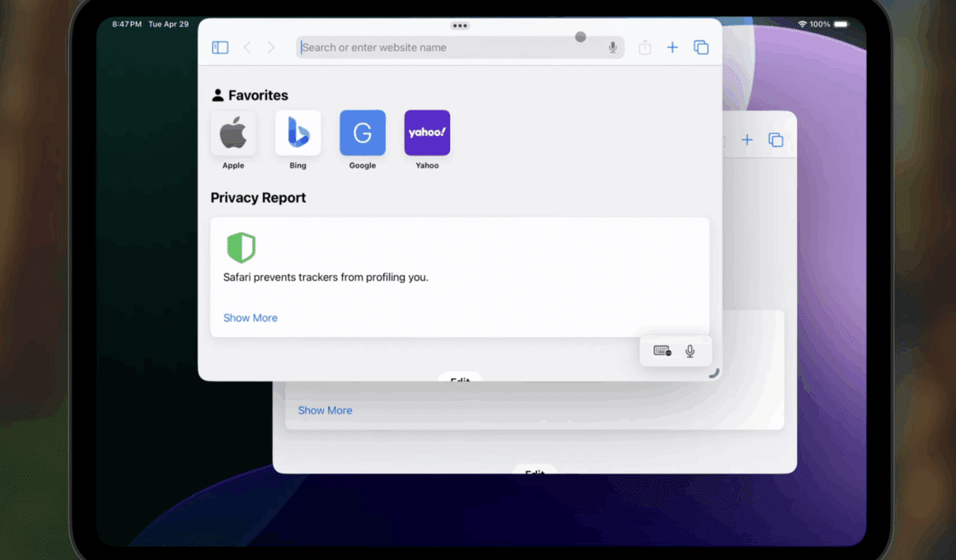This screenshot has height=560, width=956.
Task: Check the Wi-Fi status icon
Action: (x=803, y=25)
